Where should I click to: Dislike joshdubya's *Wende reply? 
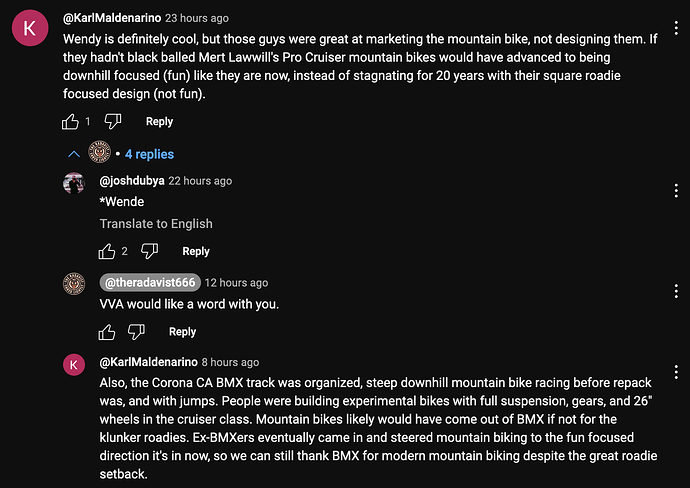click(x=149, y=251)
